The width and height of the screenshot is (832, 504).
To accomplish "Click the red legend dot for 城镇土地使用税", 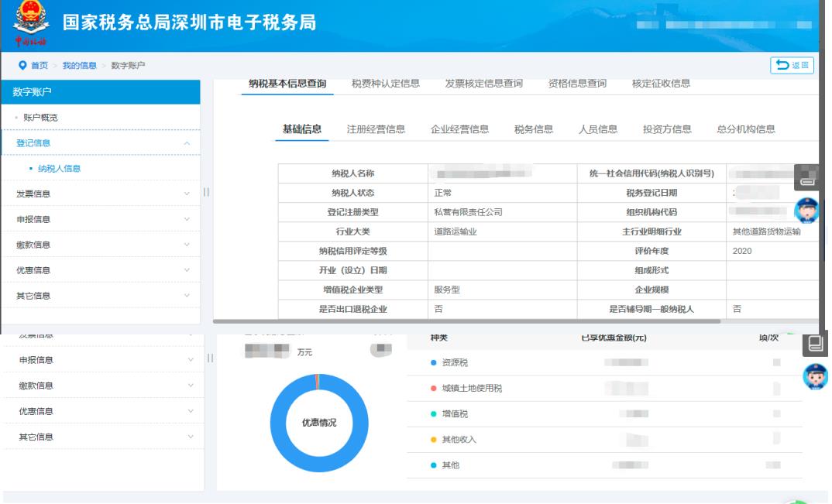I will click(433, 389).
